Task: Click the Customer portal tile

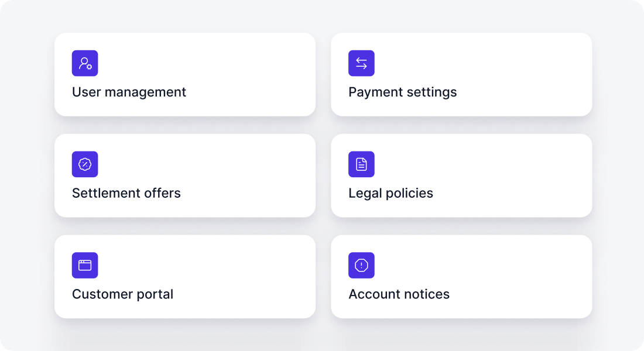Action: click(x=185, y=277)
